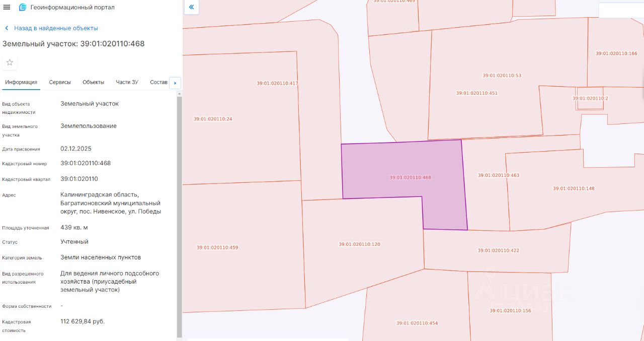This screenshot has height=341, width=644.
Task: Click cadastral cost 112 629,84 руб.
Action: click(83, 321)
